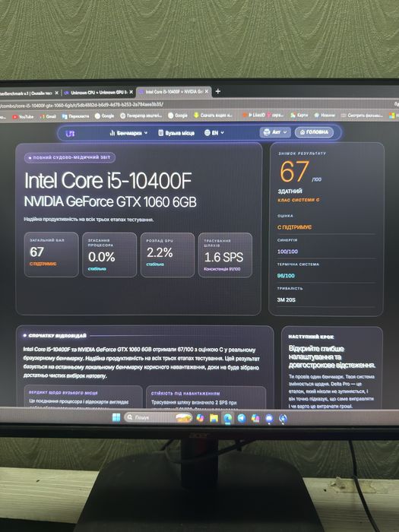
Task: Open the Gmail bookmark
Action: coord(48,116)
